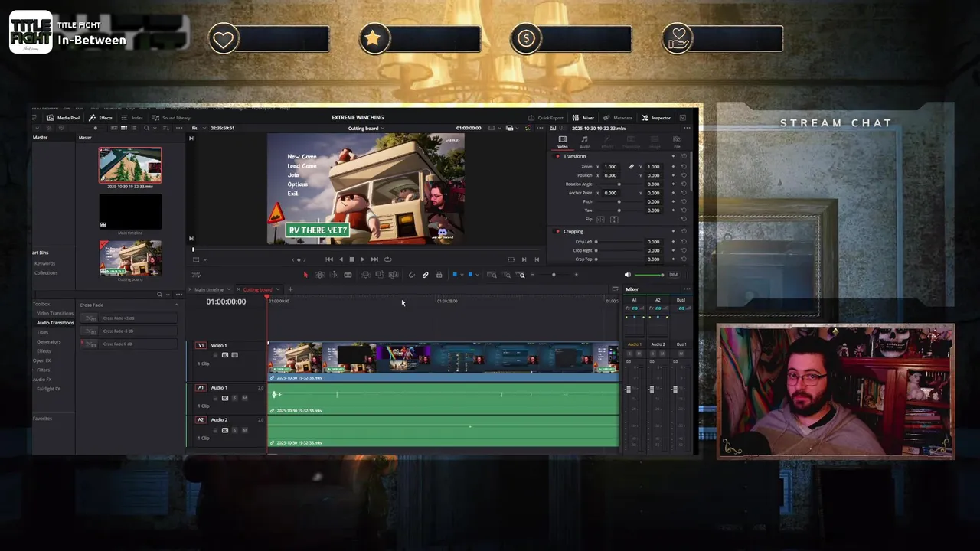Switch to the Cutting board timeline tab

coord(257,289)
